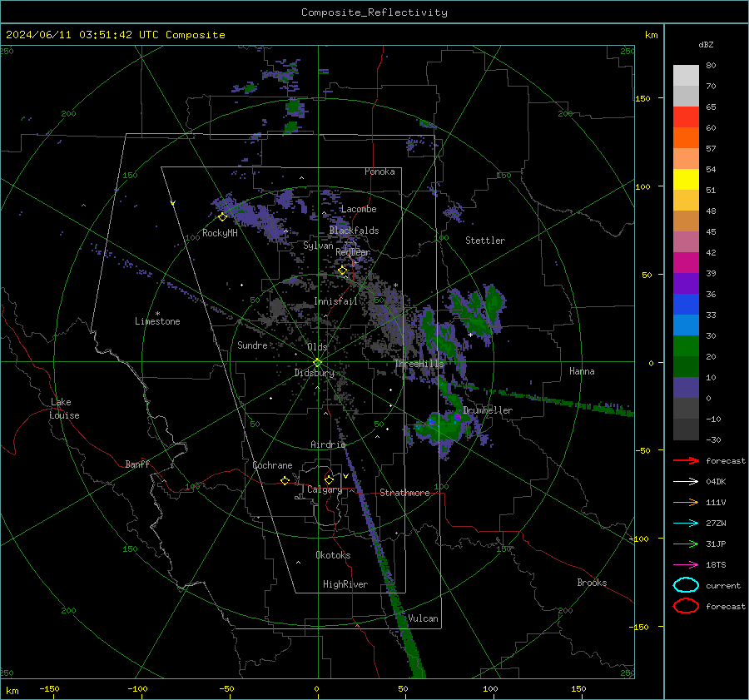Viewport: 749px width, 700px height.
Task: Click the cyan 27ZW arrow icon
Action: pos(686,524)
